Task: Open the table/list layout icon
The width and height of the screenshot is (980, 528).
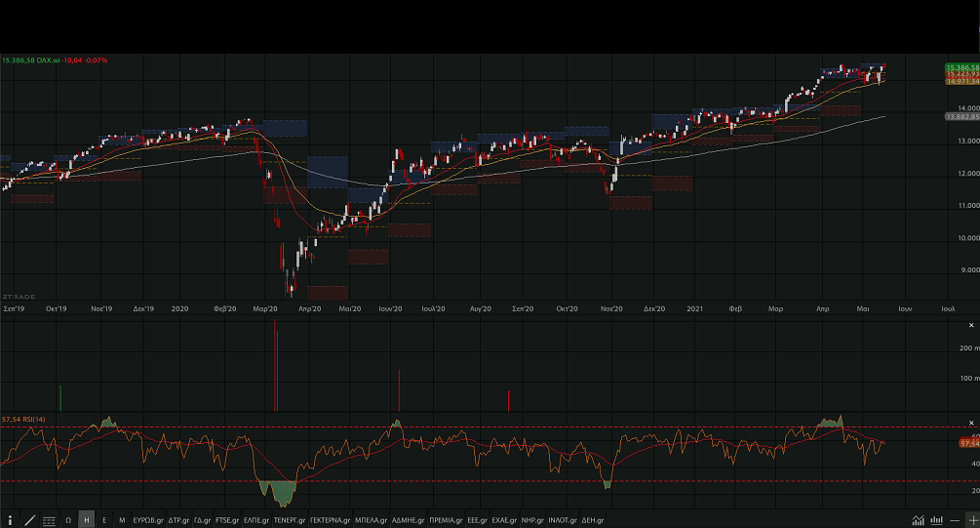Action: point(49,520)
